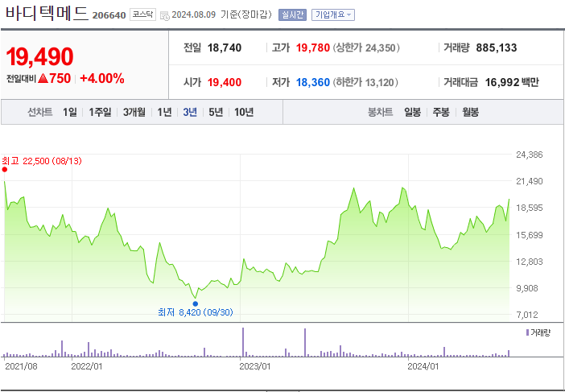Switch to the 월봉 candle chart
Screen dimensions: 565x392
(x=470, y=113)
